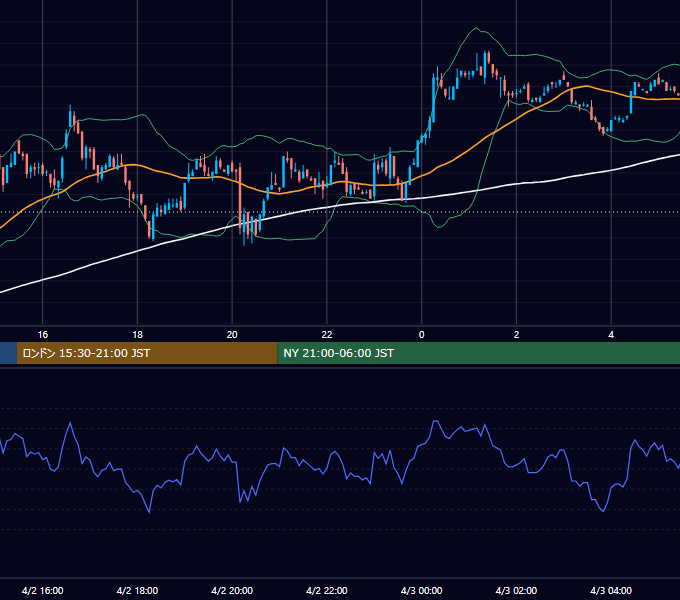
Task: Click the 16 hour label on price chart axis
Action: (x=42, y=335)
